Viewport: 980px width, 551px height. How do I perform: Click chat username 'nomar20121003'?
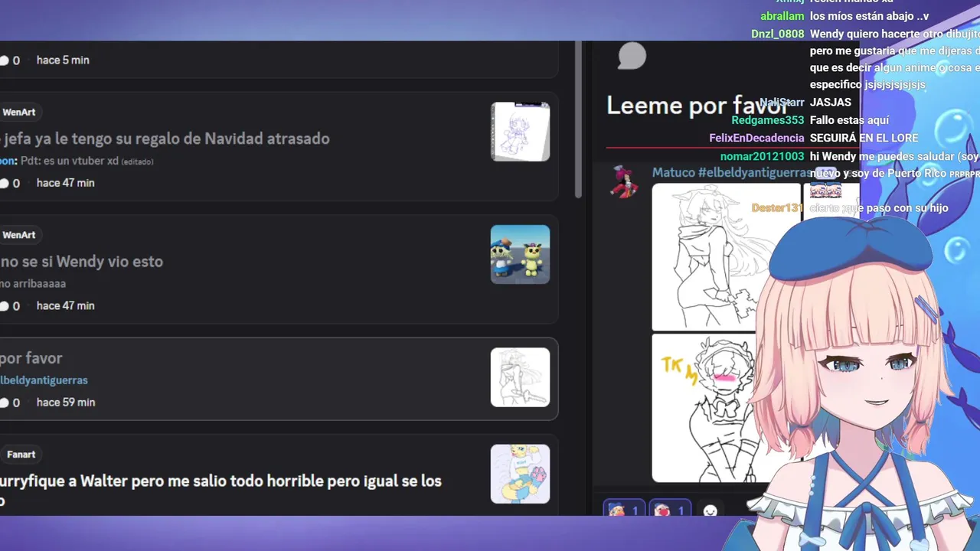tap(763, 157)
